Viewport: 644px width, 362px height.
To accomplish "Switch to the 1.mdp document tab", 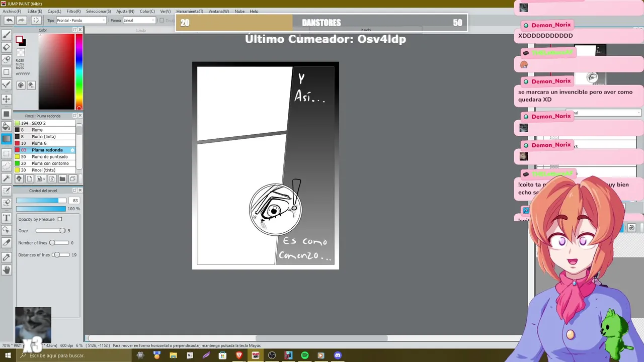I will click(141, 31).
